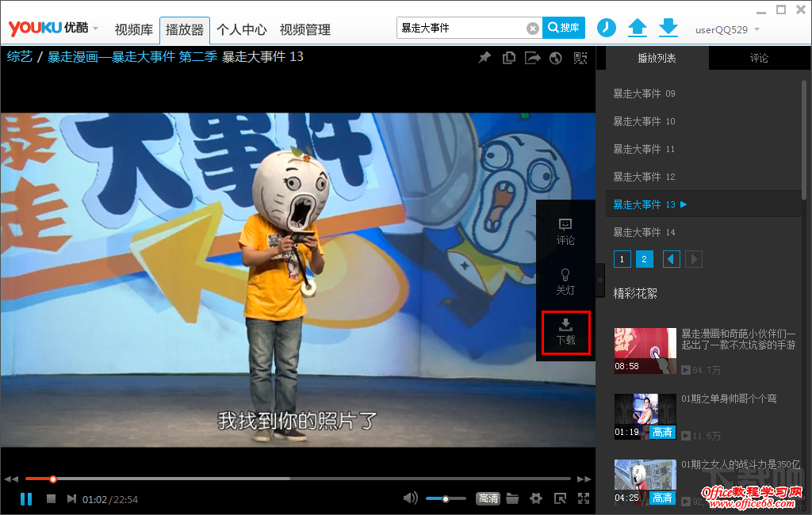Switch to the 视频库 tab
The width and height of the screenshot is (812, 515).
tap(133, 30)
